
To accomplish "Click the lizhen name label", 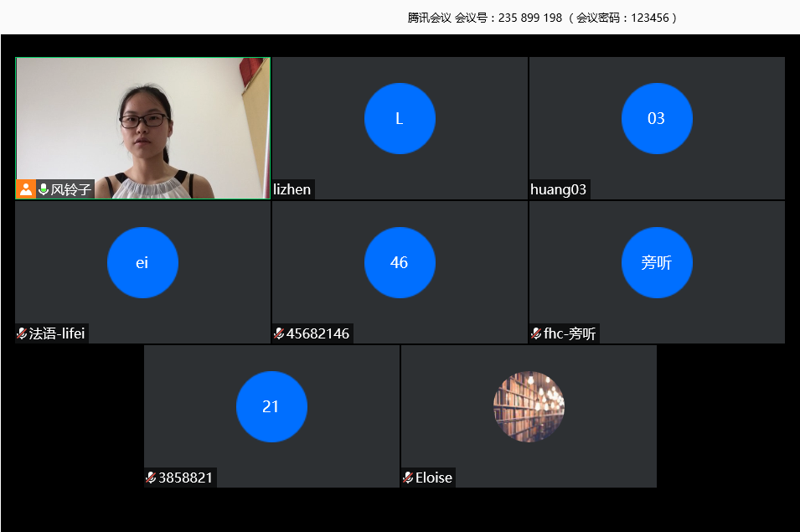I will coord(292,189).
